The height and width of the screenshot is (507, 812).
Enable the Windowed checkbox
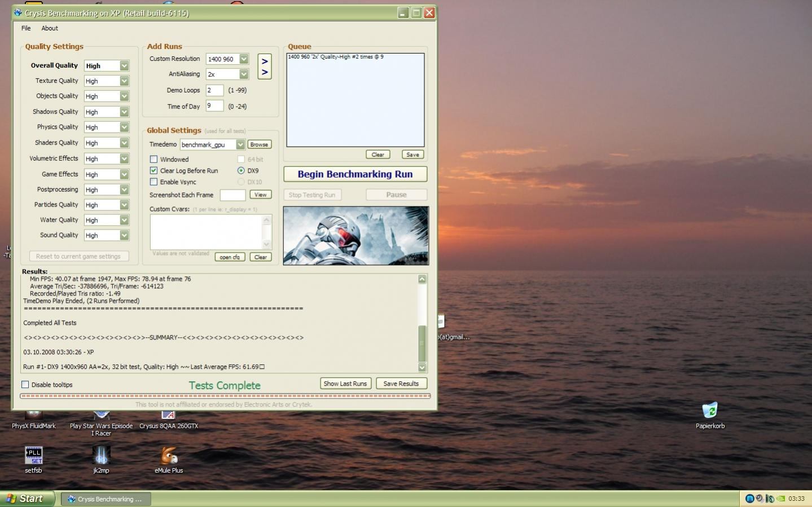pos(153,160)
